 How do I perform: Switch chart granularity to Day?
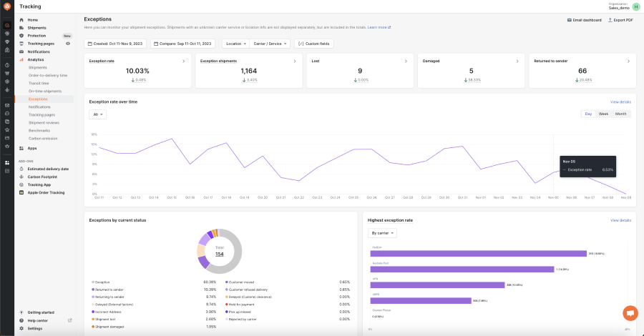pyautogui.click(x=588, y=114)
